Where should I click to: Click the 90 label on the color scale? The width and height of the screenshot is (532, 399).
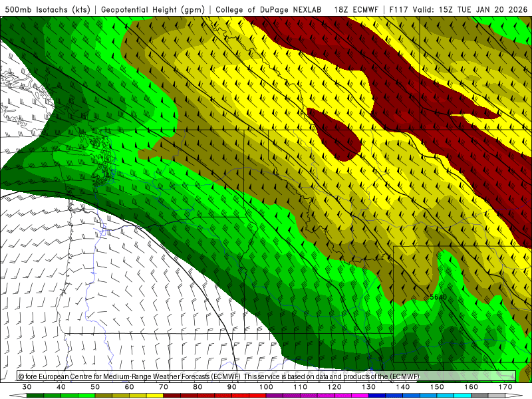[231, 387]
